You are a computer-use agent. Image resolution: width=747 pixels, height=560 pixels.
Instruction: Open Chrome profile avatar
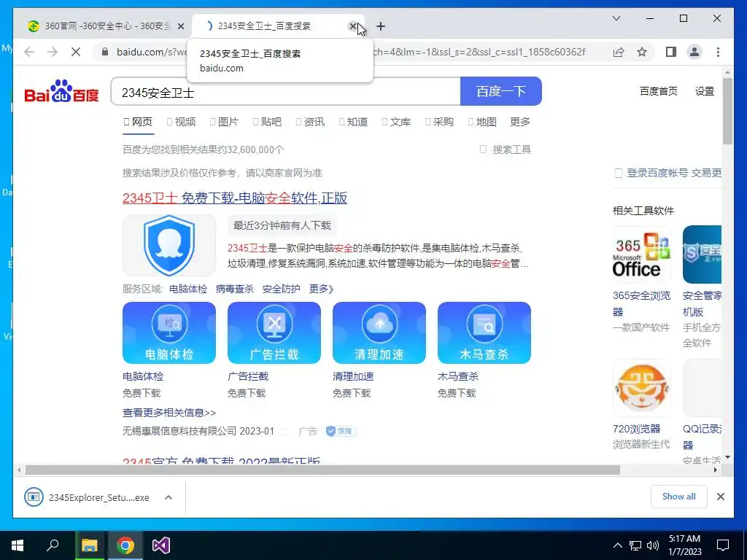pos(694,52)
